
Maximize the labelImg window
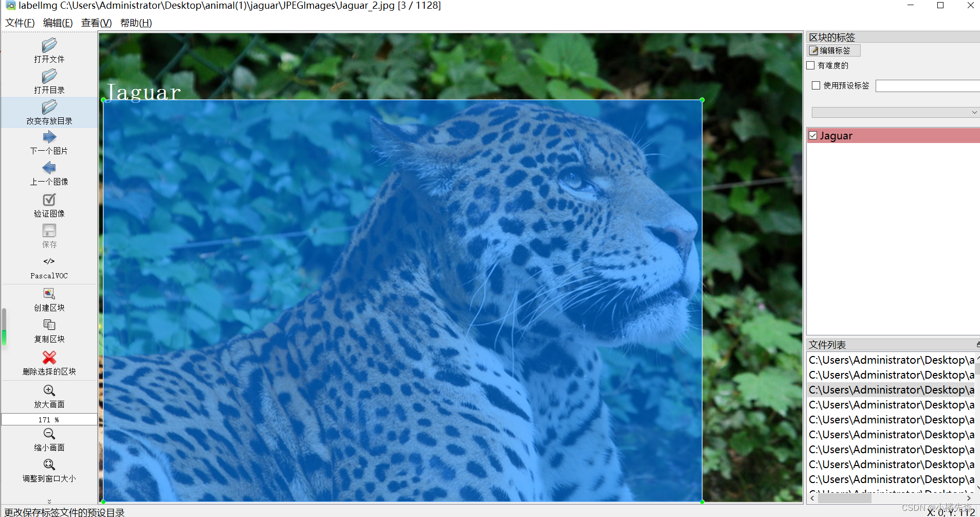[940, 6]
